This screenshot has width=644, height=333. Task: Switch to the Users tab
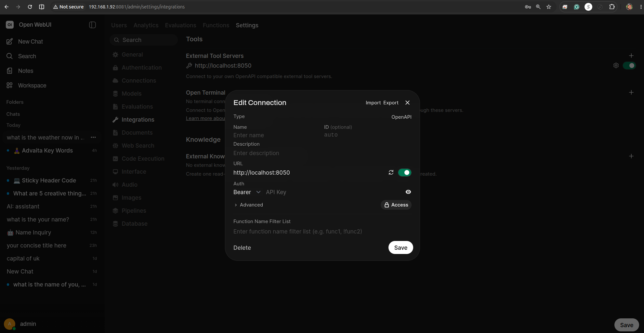click(119, 25)
